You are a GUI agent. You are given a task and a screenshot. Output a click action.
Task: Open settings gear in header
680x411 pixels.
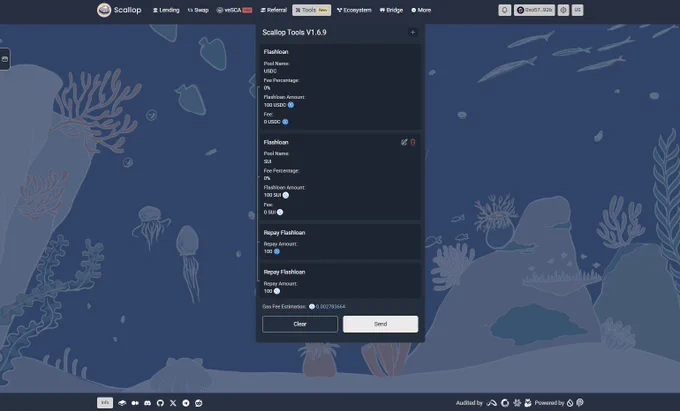(x=563, y=10)
